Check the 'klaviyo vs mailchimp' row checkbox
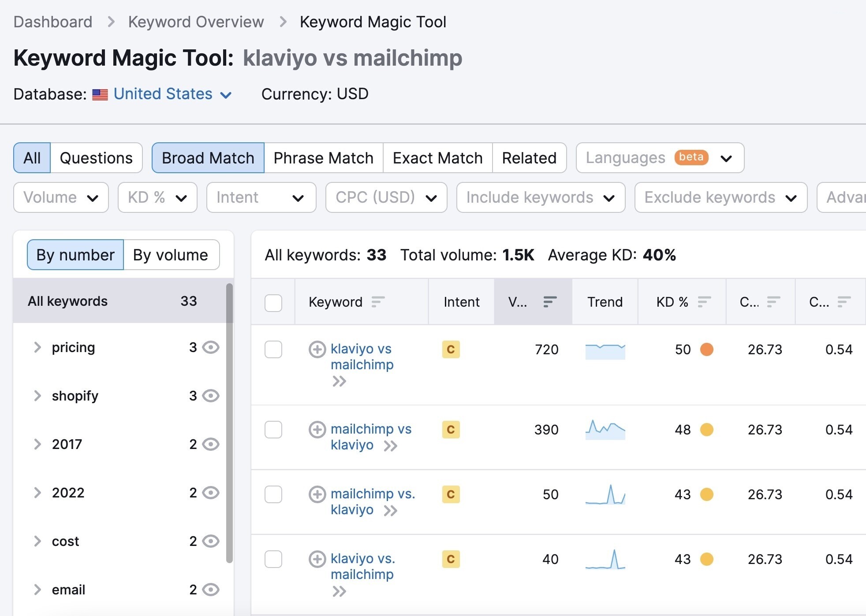This screenshot has width=866, height=616. (273, 349)
